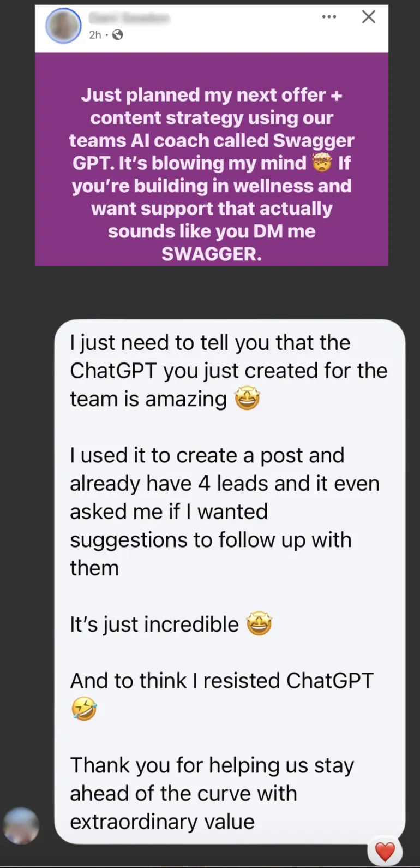Viewport: 420px width, 868px height.
Task: Click the 'It's just incredible' message line
Action: 154,625
